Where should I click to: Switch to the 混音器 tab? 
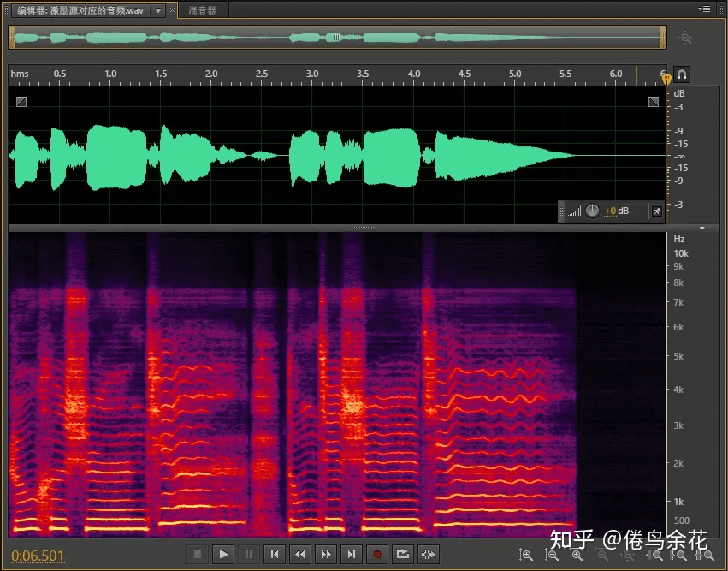tap(203, 10)
